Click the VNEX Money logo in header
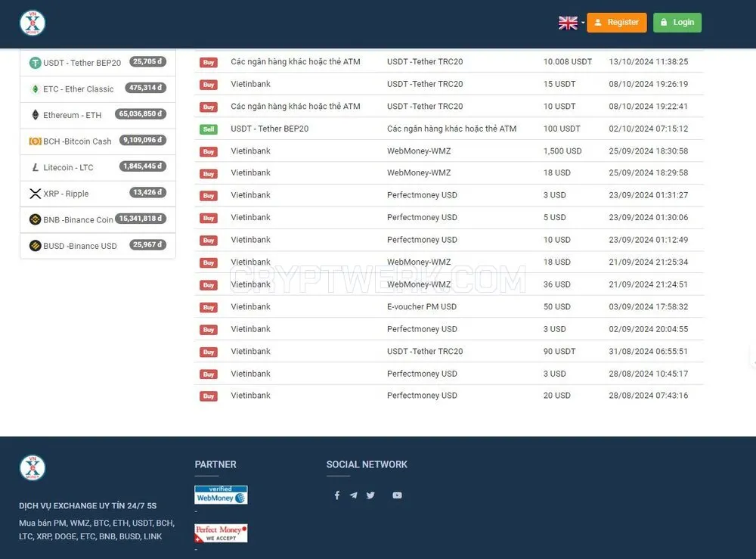Image resolution: width=756 pixels, height=559 pixels. (33, 23)
